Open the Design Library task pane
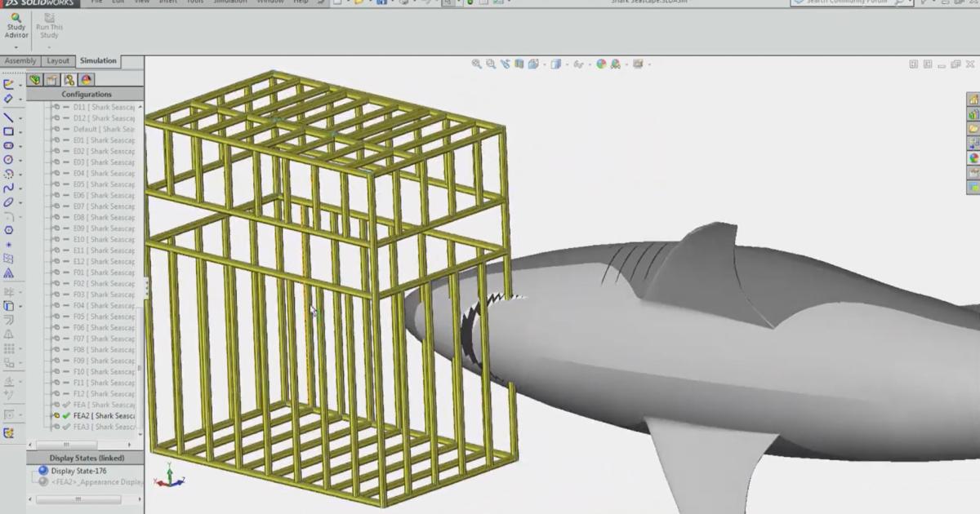Viewport: 980px width, 514px height. coord(973,113)
